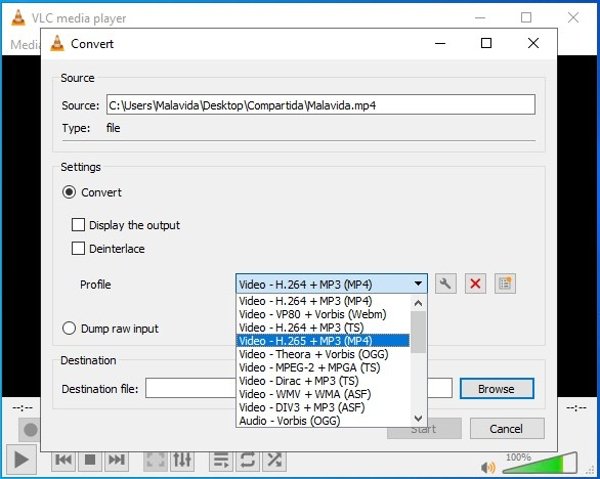Skip to next media in VLC
This screenshot has height=479, width=600.
pyautogui.click(x=116, y=459)
